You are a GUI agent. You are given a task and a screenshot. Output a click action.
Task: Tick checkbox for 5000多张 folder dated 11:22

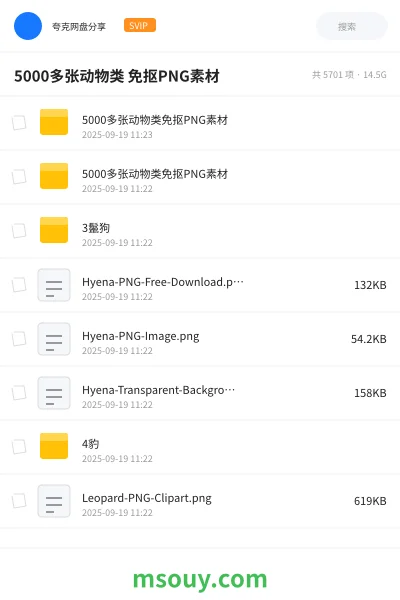tap(19, 177)
